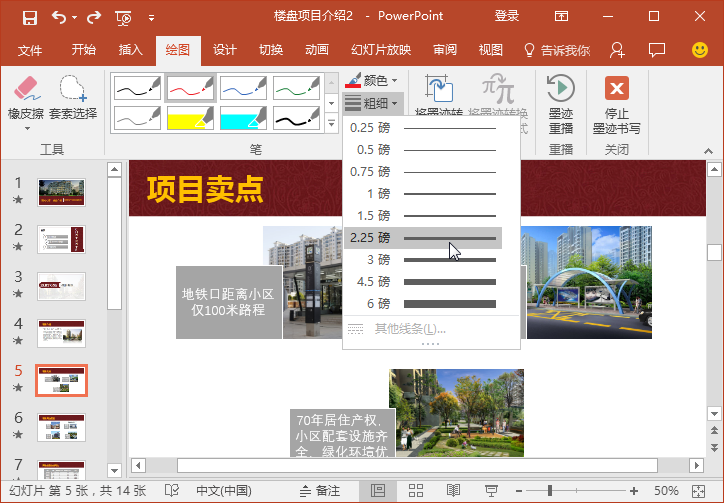
Task: Undo the last action
Action: point(59,18)
